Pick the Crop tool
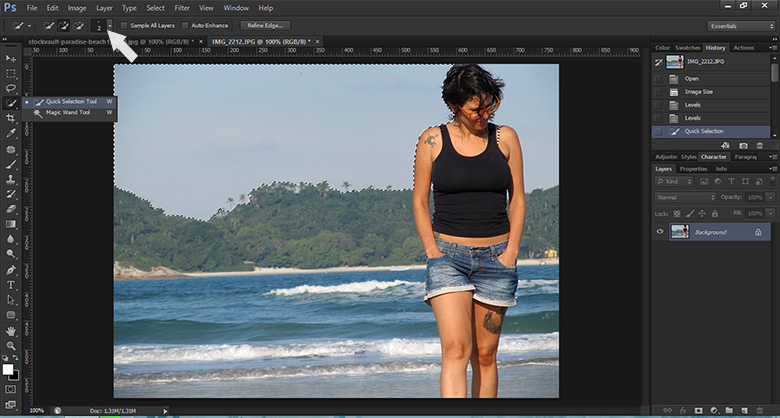 click(11, 118)
